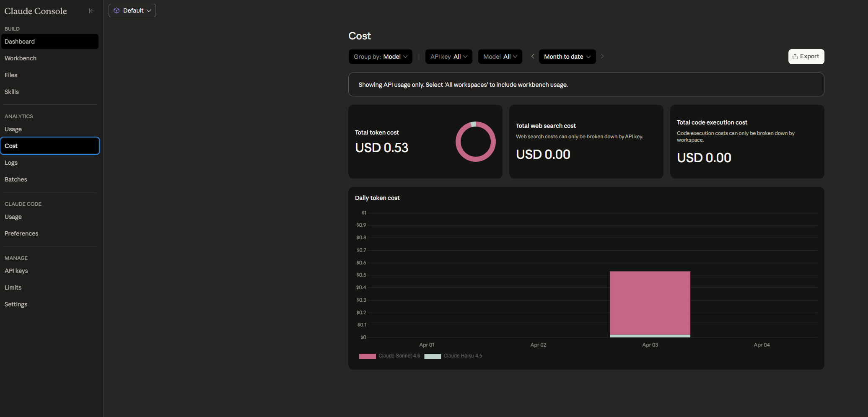868x417 pixels.
Task: Open Claude Code Preferences page
Action: click(x=21, y=233)
